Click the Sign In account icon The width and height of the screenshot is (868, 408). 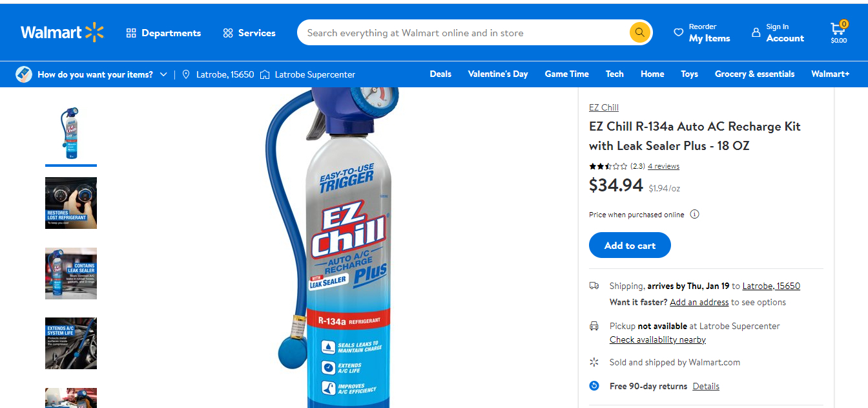756,32
